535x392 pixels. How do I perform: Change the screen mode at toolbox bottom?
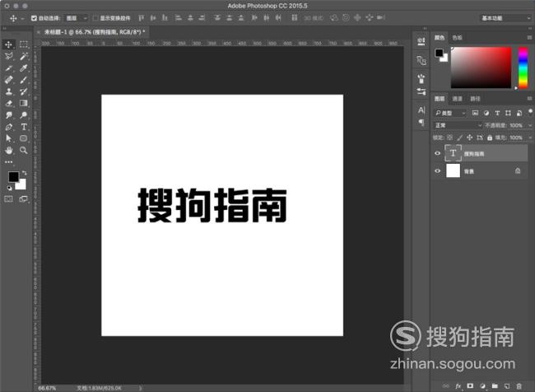[24, 198]
